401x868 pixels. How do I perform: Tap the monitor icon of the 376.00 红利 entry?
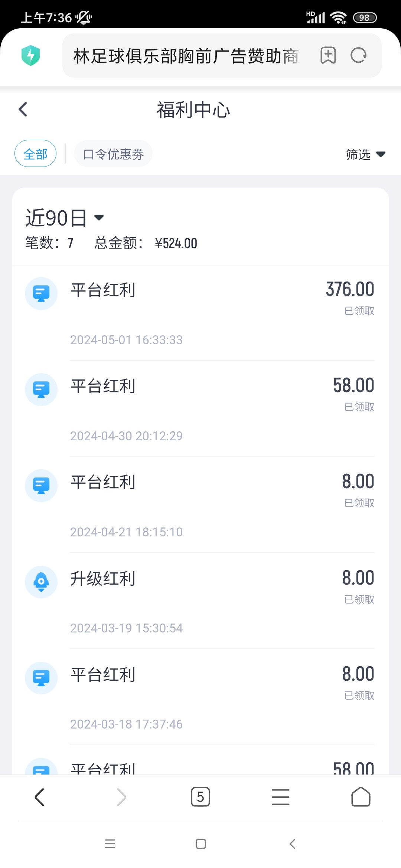click(x=41, y=293)
